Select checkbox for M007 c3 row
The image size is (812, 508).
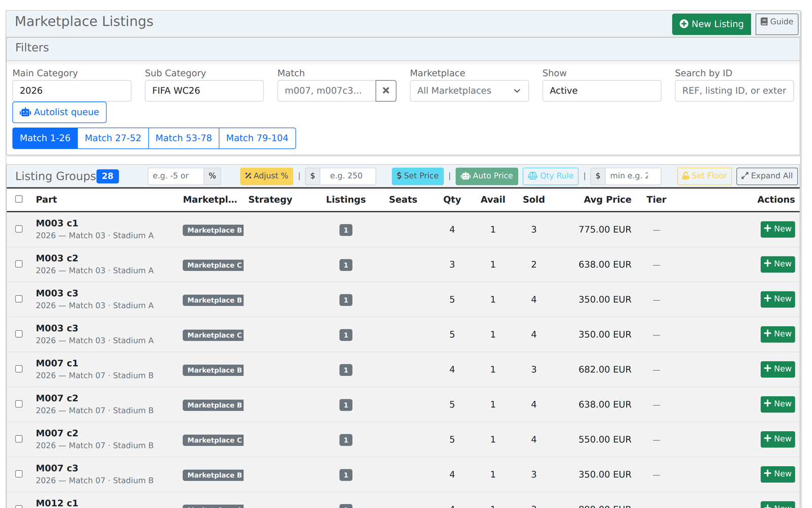(19, 474)
